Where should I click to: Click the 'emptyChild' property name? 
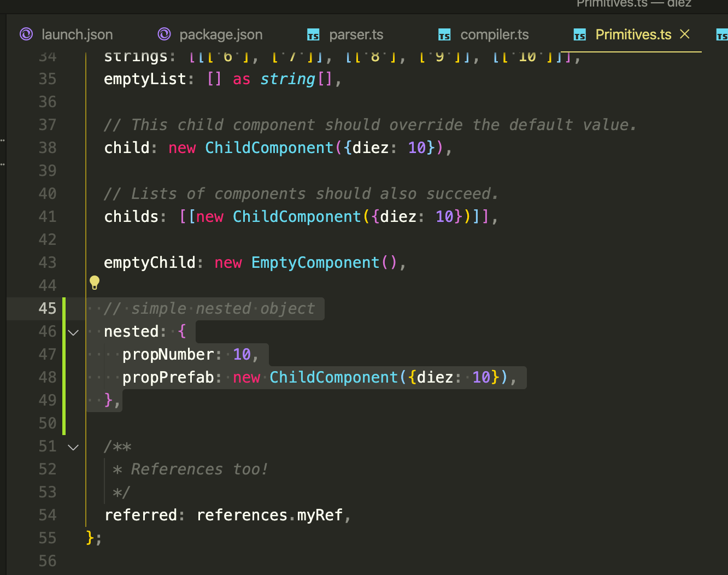(x=150, y=262)
